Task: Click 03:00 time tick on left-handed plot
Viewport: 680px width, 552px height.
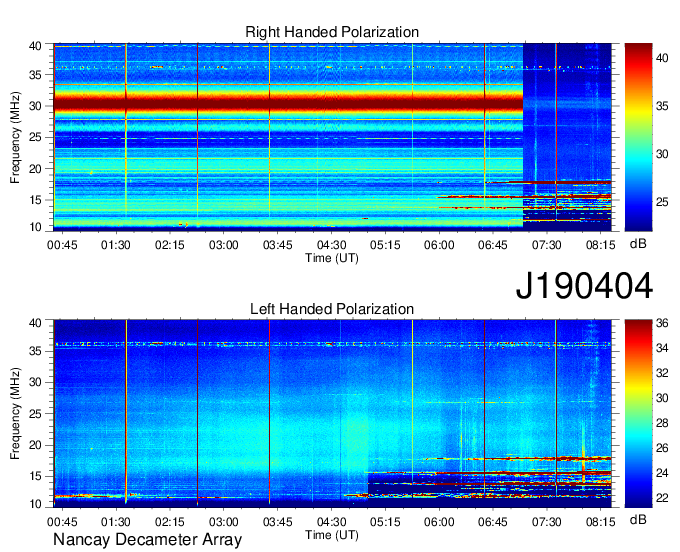Action: [224, 522]
